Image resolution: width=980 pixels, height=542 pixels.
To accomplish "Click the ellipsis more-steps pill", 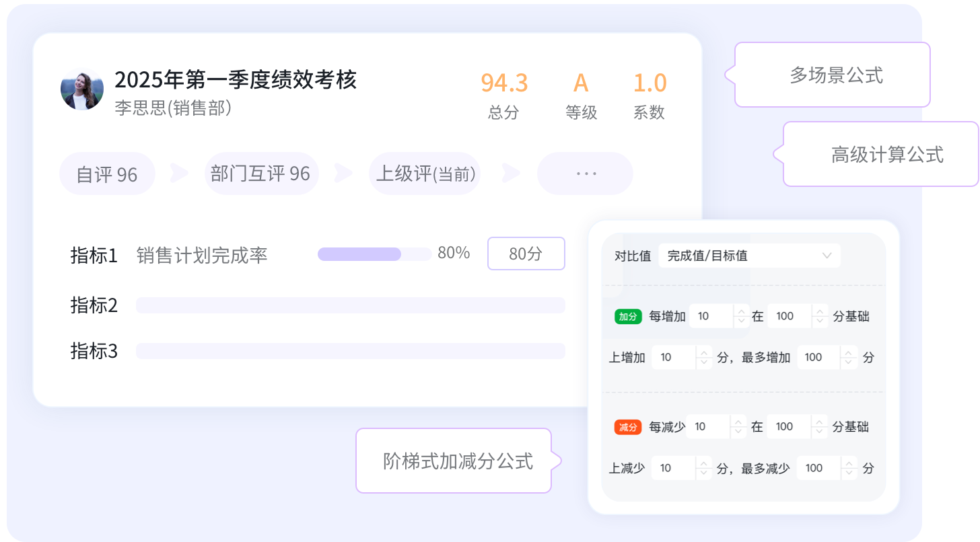I will [x=585, y=173].
